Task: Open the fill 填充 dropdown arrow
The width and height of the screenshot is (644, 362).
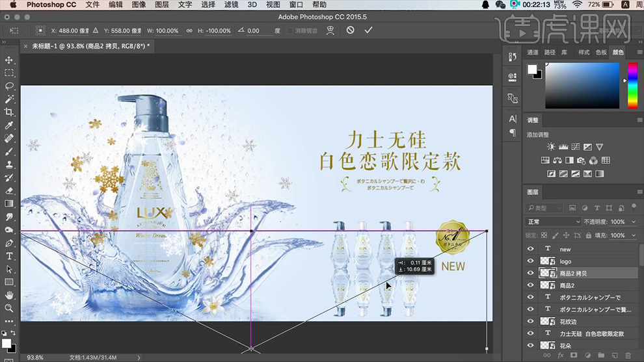Action: 634,235
